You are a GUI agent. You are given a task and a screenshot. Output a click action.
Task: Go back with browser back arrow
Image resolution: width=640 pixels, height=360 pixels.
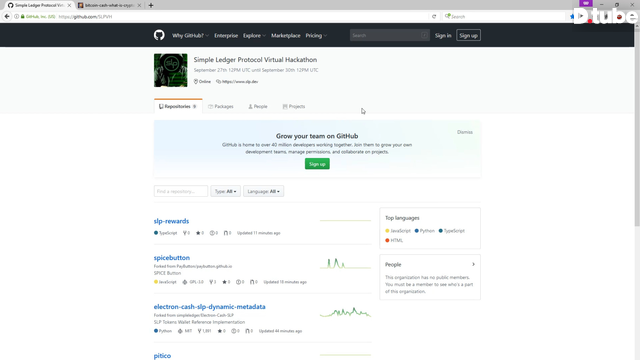pyautogui.click(x=7, y=16)
